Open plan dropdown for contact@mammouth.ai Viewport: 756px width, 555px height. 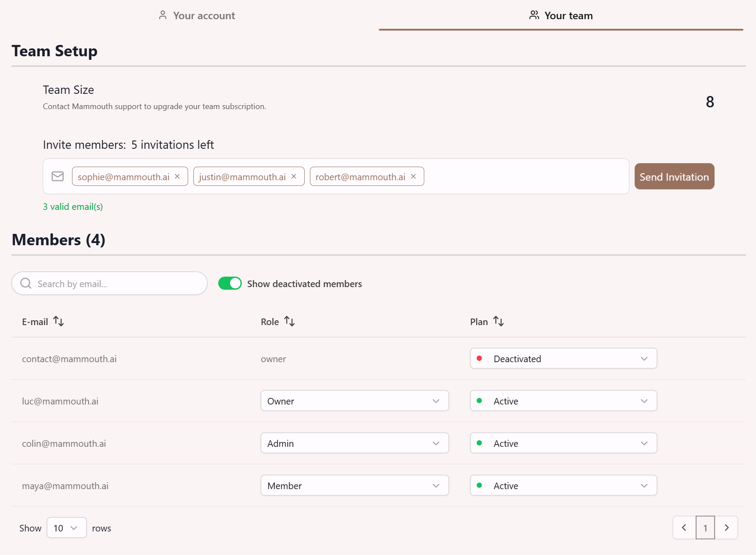[x=563, y=359]
